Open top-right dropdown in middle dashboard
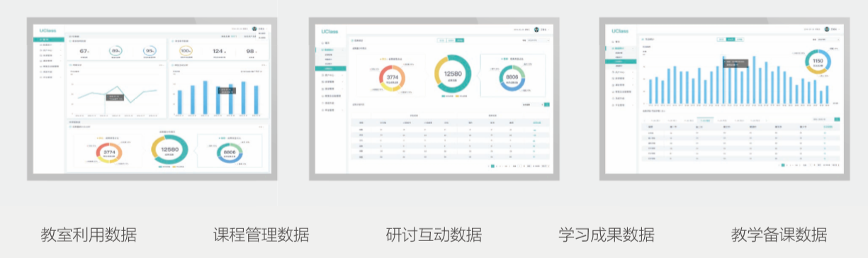868x258 pixels. pyautogui.click(x=538, y=40)
